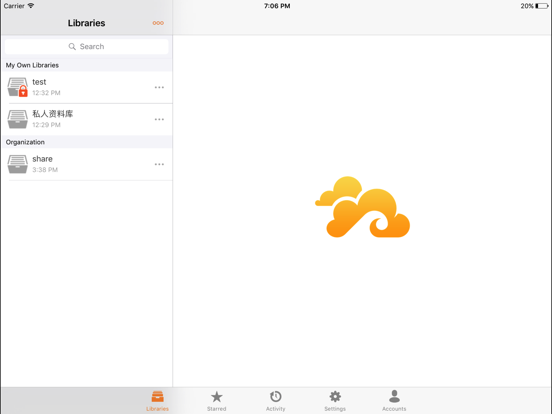
Task: Switch to the Libraries tab
Action: (x=157, y=401)
